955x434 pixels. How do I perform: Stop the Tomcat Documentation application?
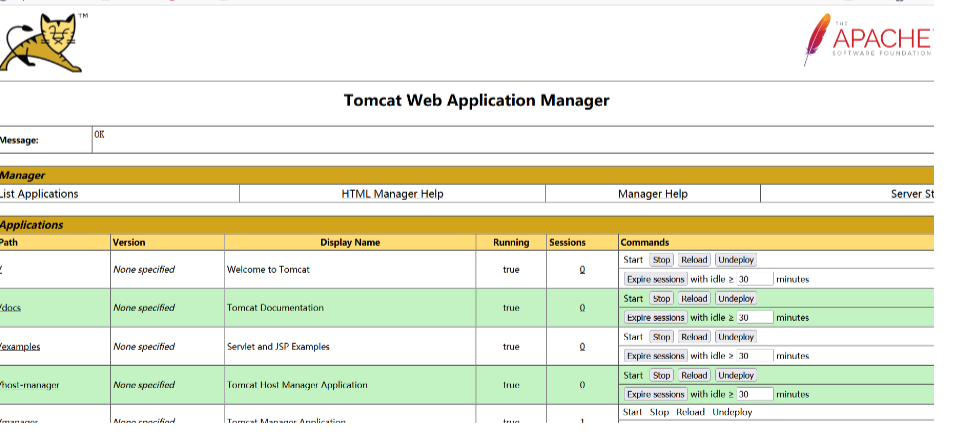(x=662, y=298)
